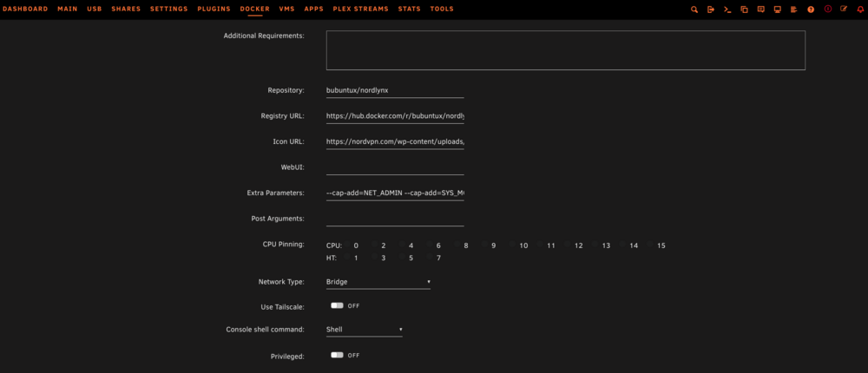868x373 pixels.
Task: Check HT pinning box for thread 7
Action: tap(430, 258)
